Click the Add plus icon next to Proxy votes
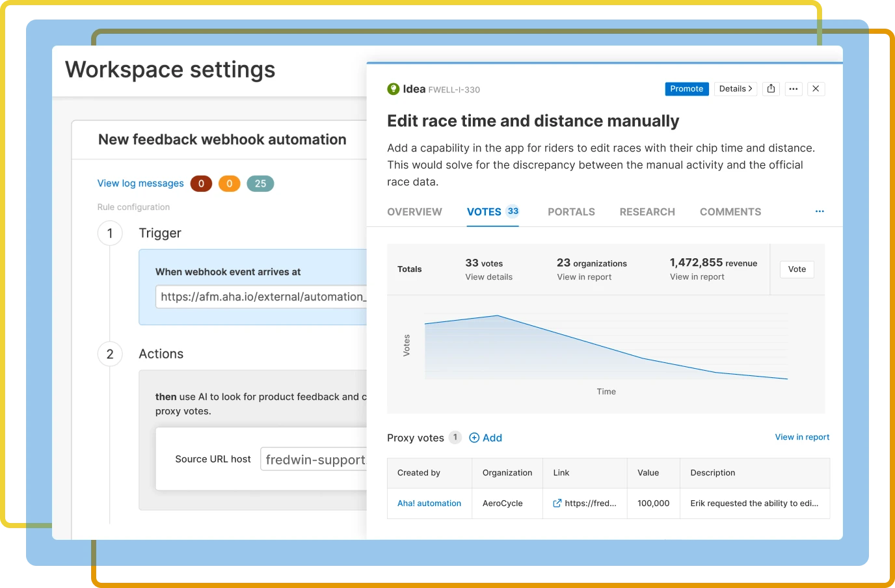 [x=474, y=438]
